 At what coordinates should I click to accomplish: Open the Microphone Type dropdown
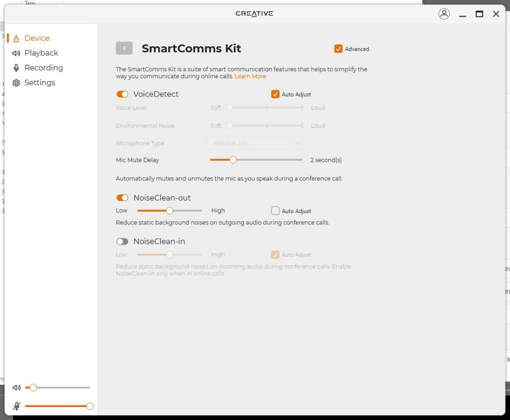[x=255, y=143]
